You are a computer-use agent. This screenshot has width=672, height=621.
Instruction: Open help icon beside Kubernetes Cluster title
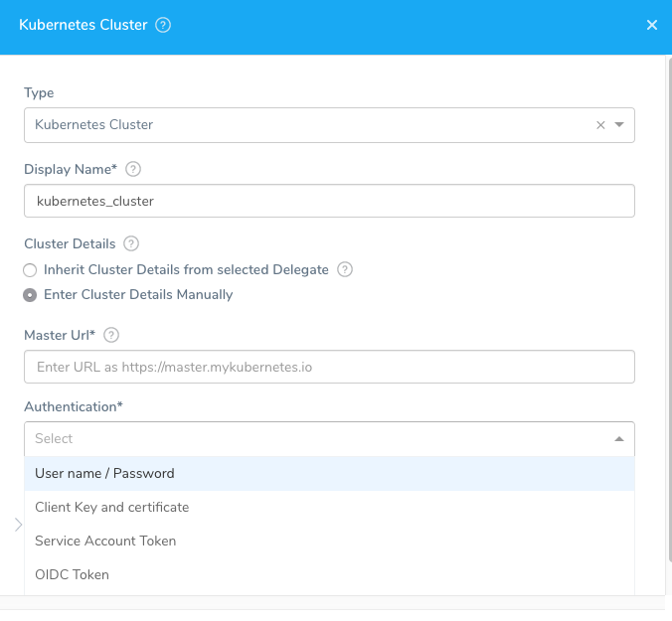pos(163,25)
